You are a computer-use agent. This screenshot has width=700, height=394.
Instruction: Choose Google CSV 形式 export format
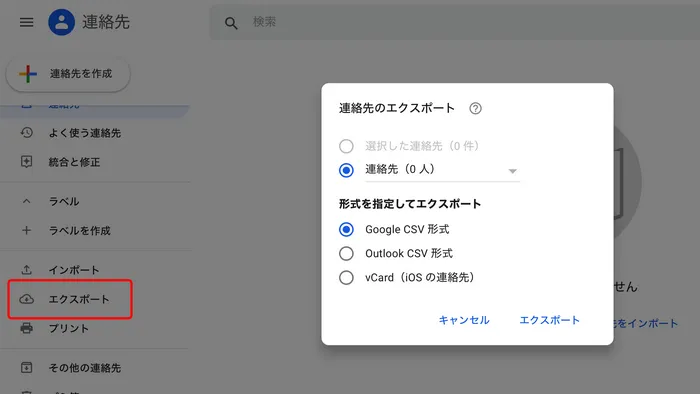pyautogui.click(x=346, y=229)
